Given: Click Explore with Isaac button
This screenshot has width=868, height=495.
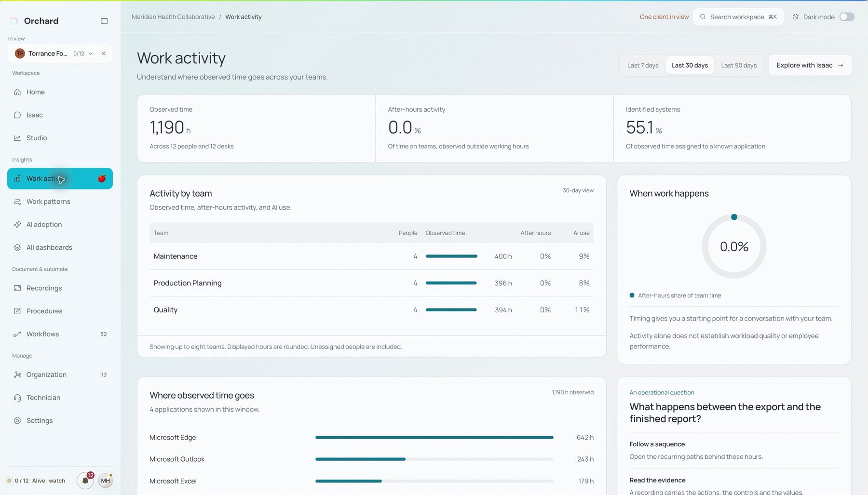Looking at the screenshot, I should pyautogui.click(x=810, y=66).
